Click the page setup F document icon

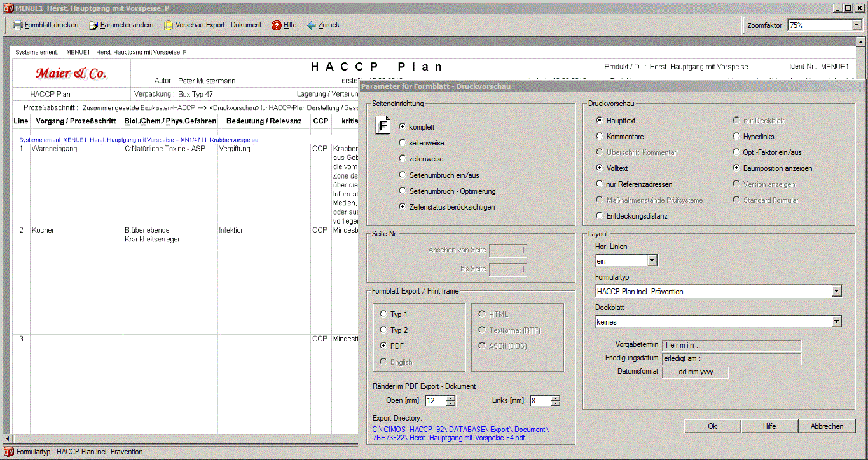pos(383,125)
